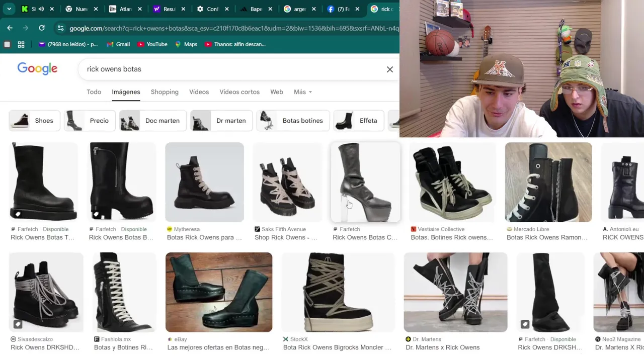Apply the Precio filter chip

90,121
